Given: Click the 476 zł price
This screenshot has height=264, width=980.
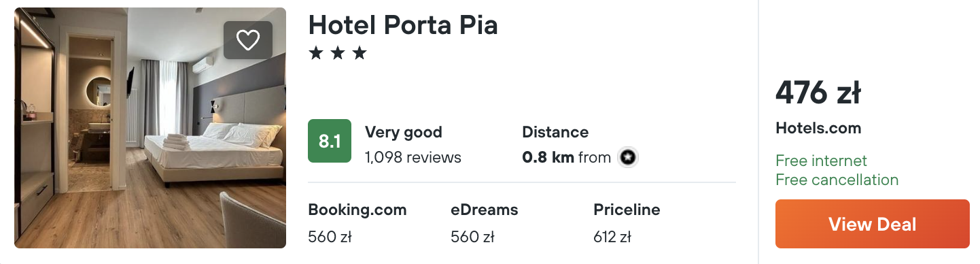Looking at the screenshot, I should 818,93.
